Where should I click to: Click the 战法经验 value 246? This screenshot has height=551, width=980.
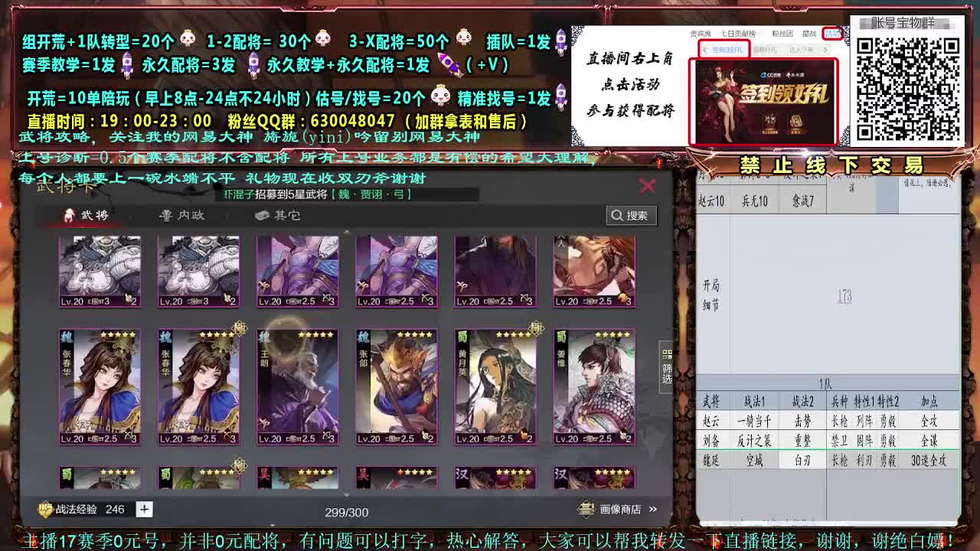[x=115, y=509]
